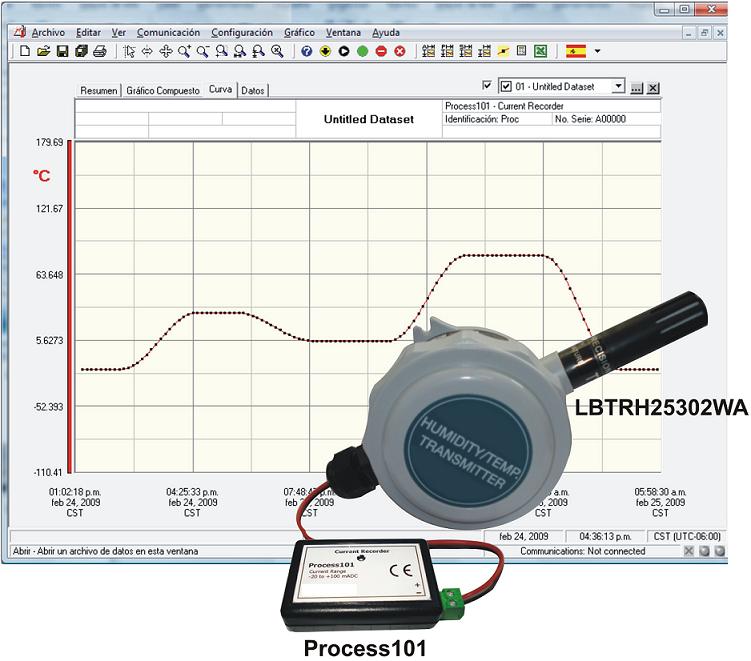Open the Configuración menu
The image size is (751, 661).
tap(242, 33)
